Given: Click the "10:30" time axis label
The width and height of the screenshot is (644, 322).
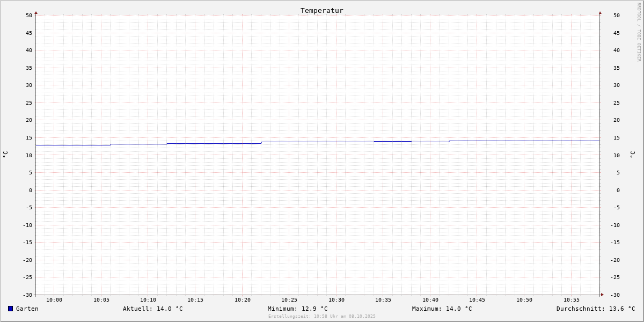Looking at the screenshot, I should tap(336, 299).
